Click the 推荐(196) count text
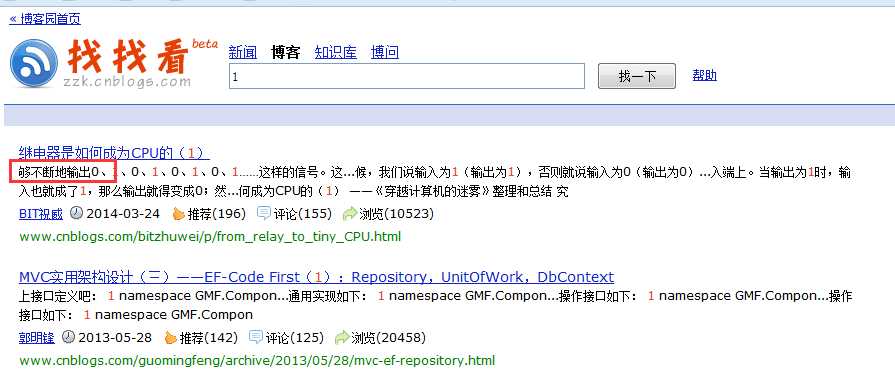Image resolution: width=895 pixels, height=380 pixels. 217,214
